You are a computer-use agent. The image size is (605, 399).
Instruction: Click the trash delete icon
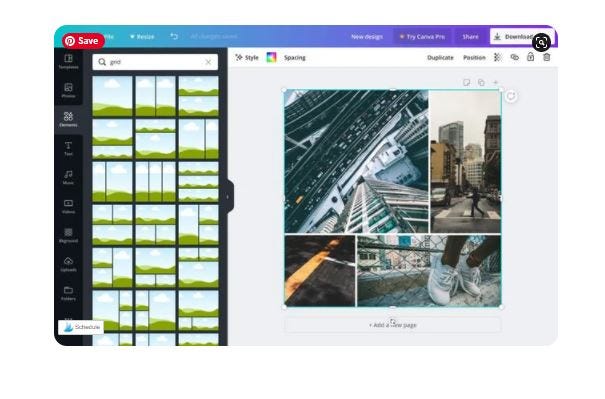(x=547, y=57)
